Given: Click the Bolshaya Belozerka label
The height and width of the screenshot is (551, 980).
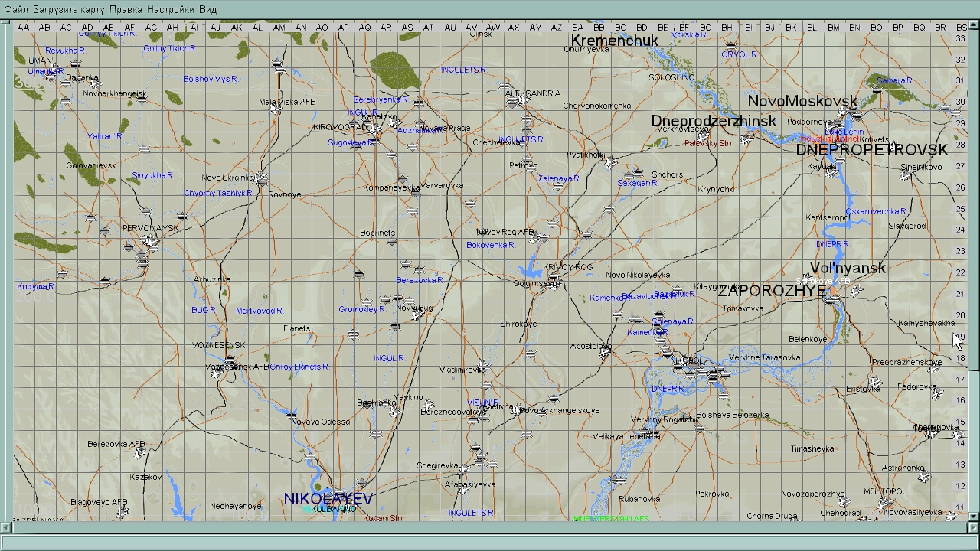Looking at the screenshot, I should coord(732,416).
